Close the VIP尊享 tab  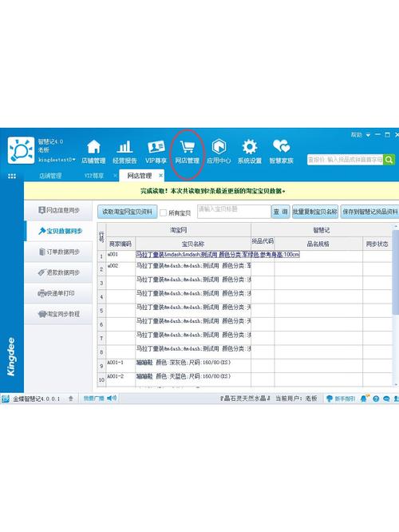(115, 176)
